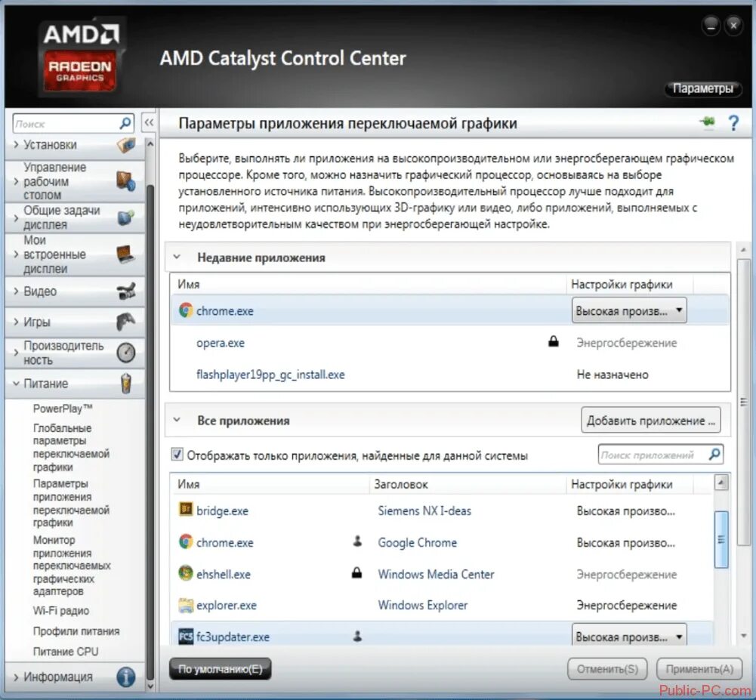This screenshot has width=756, height=700.
Task: Open Глобальные параметры переключаемой графики
Action: tap(71, 447)
